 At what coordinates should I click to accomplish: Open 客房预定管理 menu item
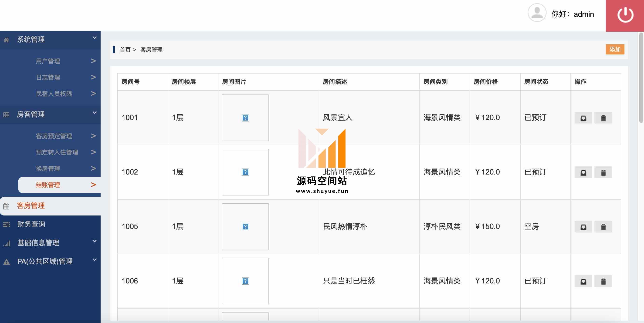[x=54, y=136]
